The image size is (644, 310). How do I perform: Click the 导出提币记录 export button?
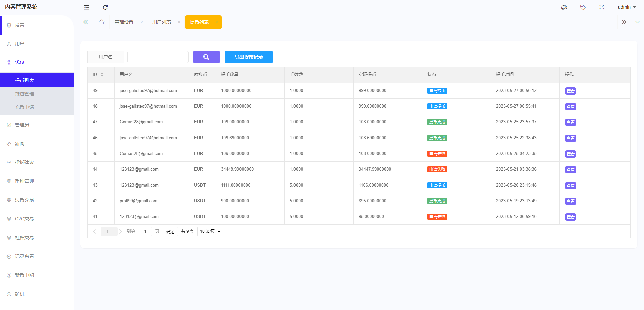click(x=249, y=57)
